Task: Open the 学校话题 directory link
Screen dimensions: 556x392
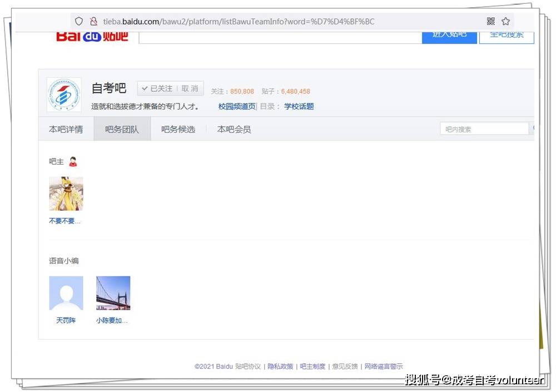Action: 299,106
